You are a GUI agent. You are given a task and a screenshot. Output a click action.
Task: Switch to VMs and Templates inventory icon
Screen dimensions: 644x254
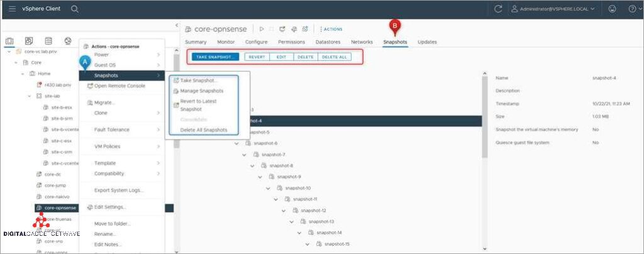click(x=29, y=41)
